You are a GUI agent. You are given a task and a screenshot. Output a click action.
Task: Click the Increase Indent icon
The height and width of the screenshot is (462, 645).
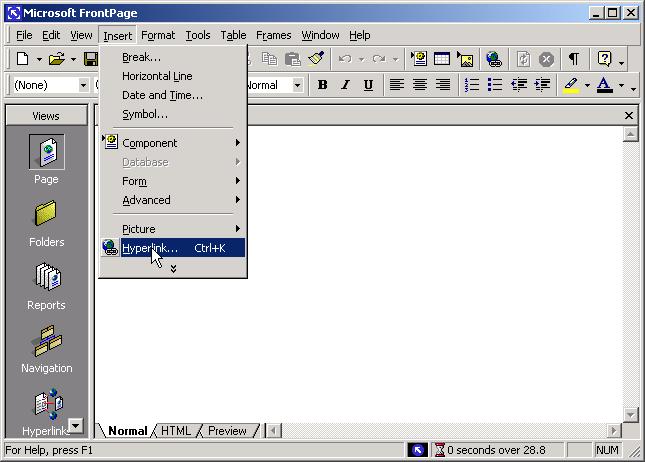coord(542,85)
